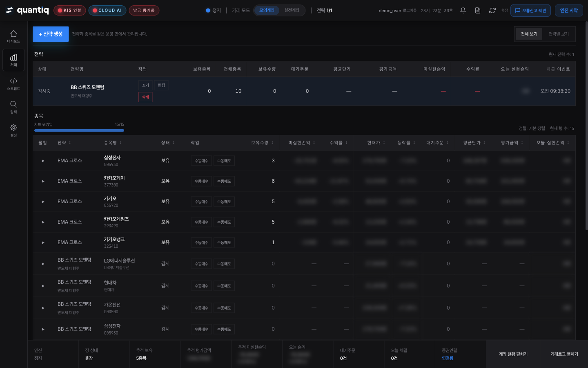Select 모의계좌 trading mode
Viewport: 588px width, 368px height.
pos(267,11)
